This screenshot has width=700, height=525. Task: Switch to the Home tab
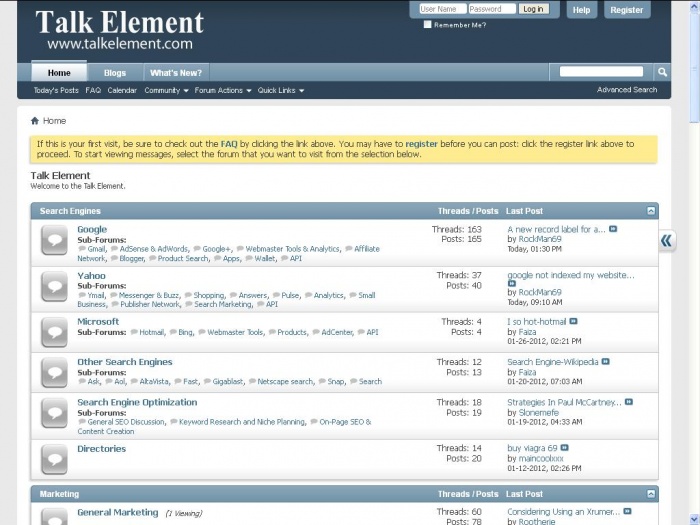pos(59,72)
